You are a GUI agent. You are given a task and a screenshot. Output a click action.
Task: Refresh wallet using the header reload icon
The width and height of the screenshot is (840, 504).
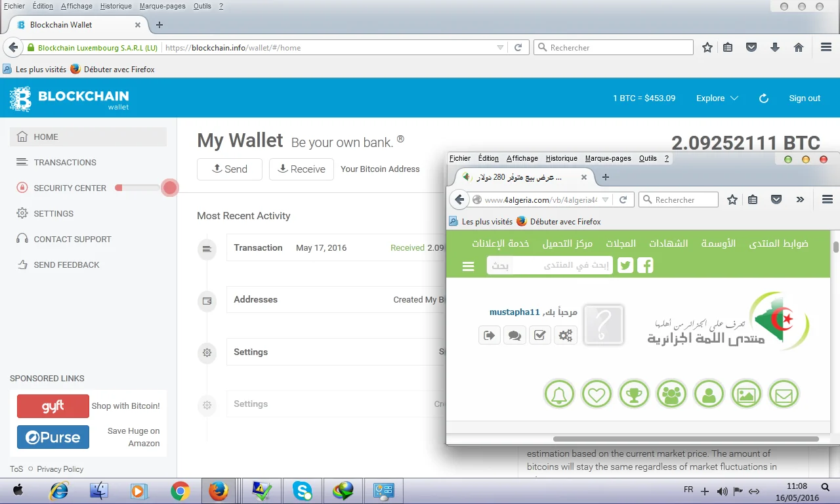tap(763, 98)
